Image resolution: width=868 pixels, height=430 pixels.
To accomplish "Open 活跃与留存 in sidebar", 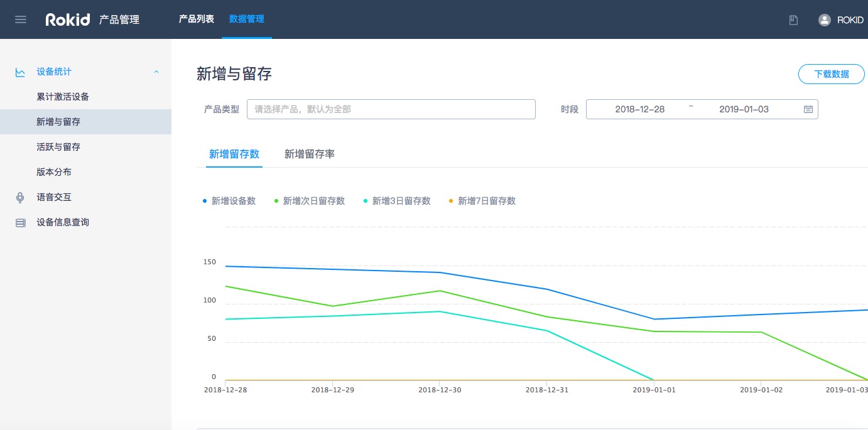I will click(58, 147).
